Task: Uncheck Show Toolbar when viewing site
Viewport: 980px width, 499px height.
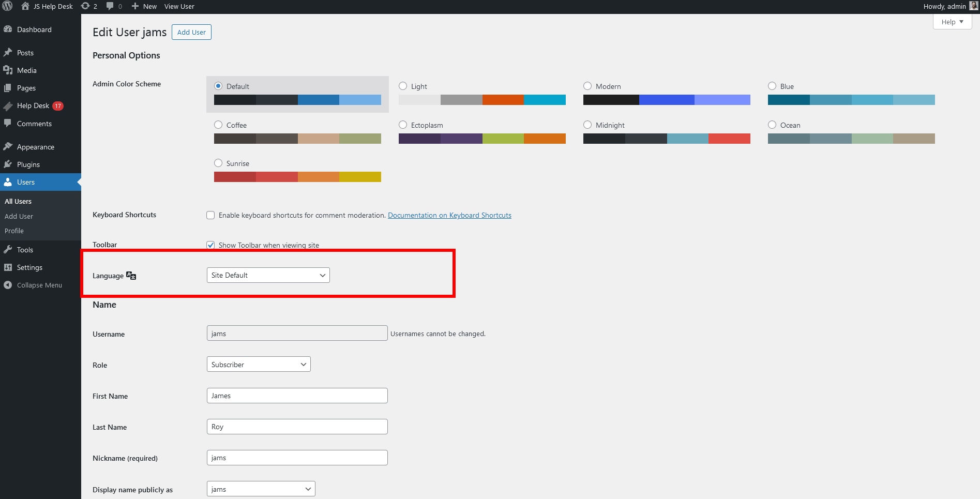Action: tap(210, 245)
